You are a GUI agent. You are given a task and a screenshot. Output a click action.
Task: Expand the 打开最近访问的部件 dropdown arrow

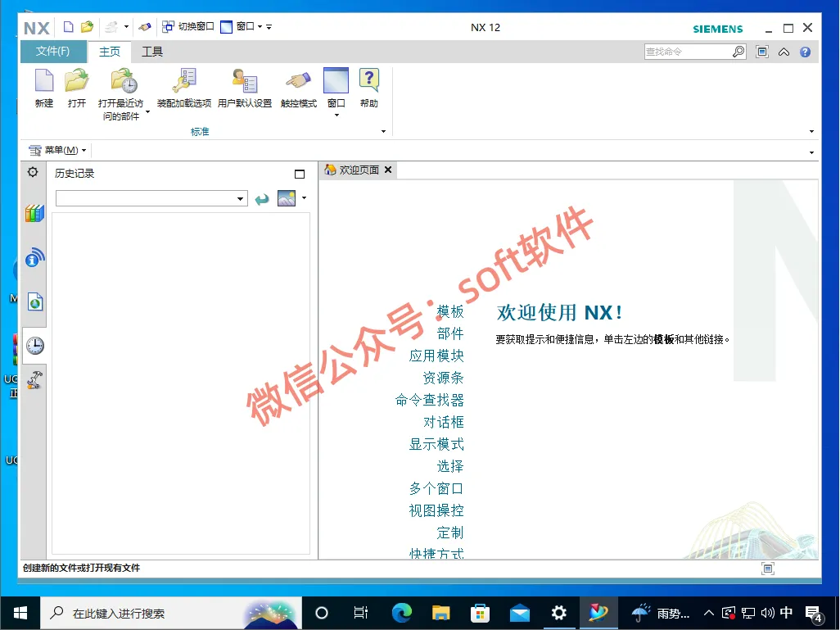[148, 112]
